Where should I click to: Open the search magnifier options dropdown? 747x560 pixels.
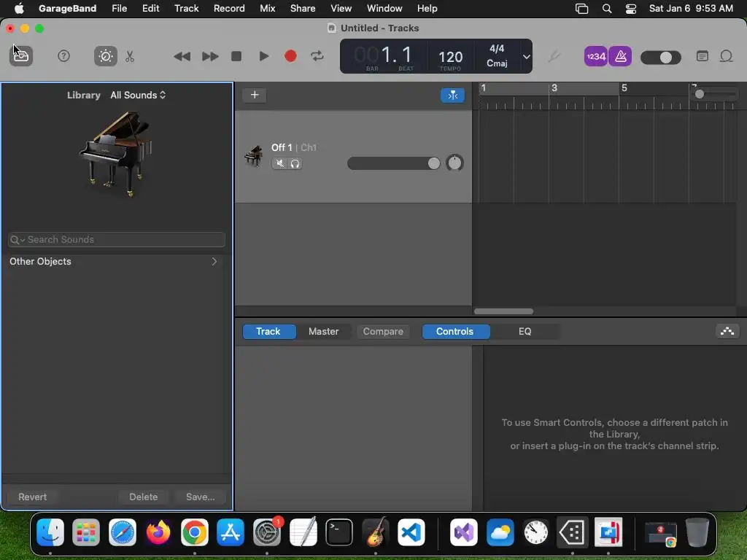18,240
